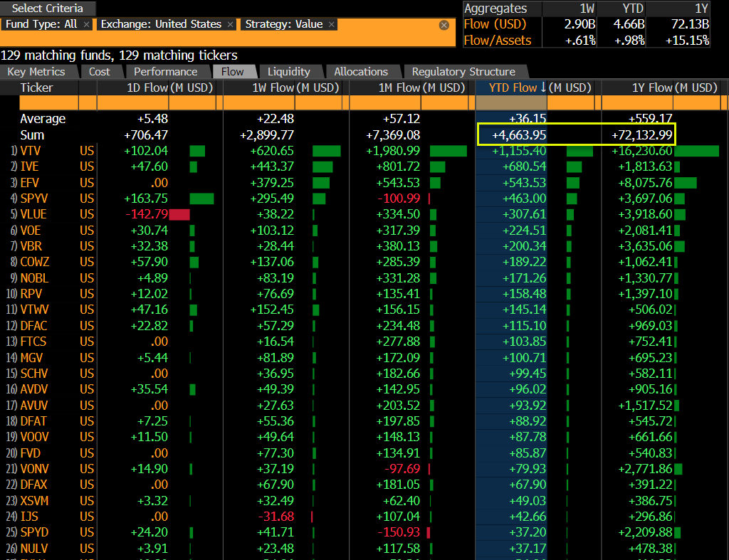
Task: Open the VOE ticker
Action: point(30,231)
